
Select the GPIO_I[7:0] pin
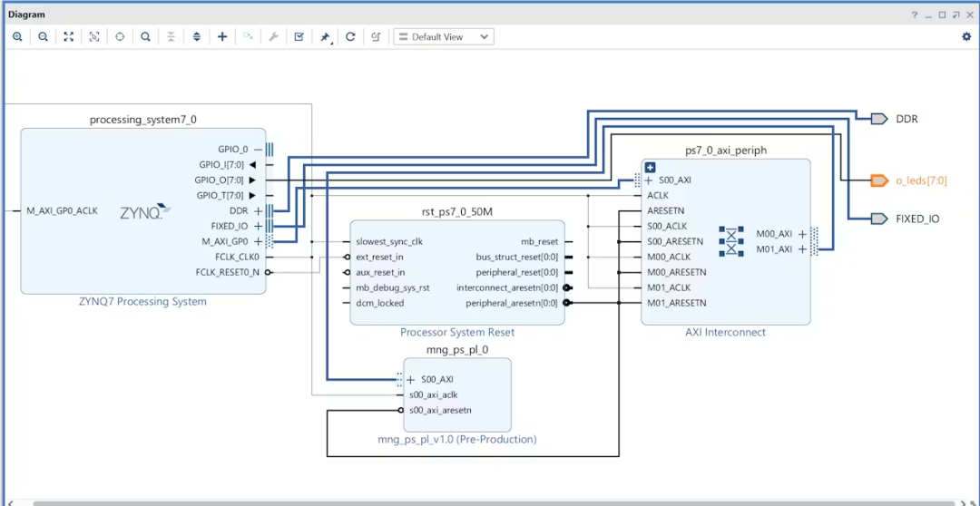pyautogui.click(x=220, y=165)
